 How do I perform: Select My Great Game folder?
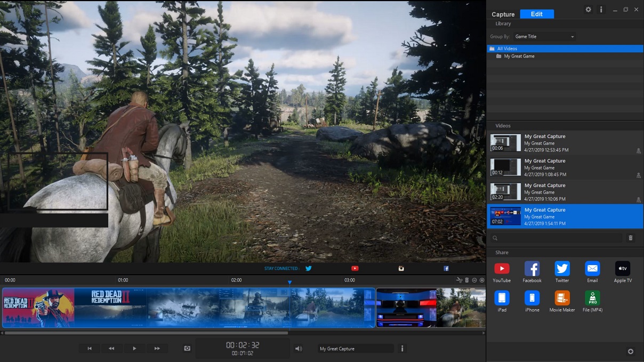[565, 56]
